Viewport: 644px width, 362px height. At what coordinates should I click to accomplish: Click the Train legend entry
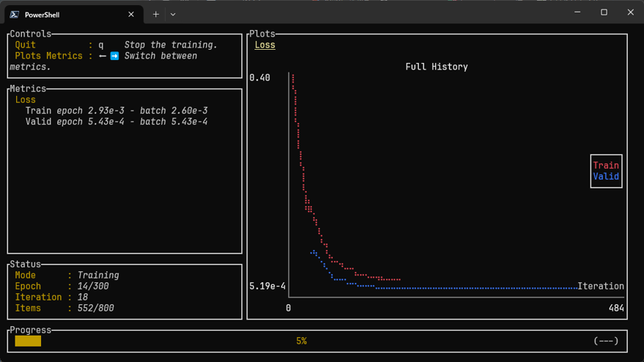pos(606,166)
